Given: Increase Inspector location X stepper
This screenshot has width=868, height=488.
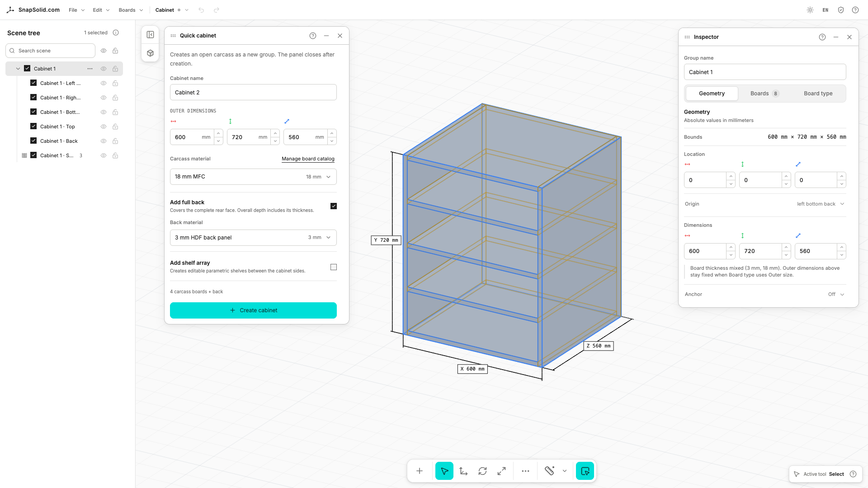Looking at the screenshot, I should tap(731, 176).
